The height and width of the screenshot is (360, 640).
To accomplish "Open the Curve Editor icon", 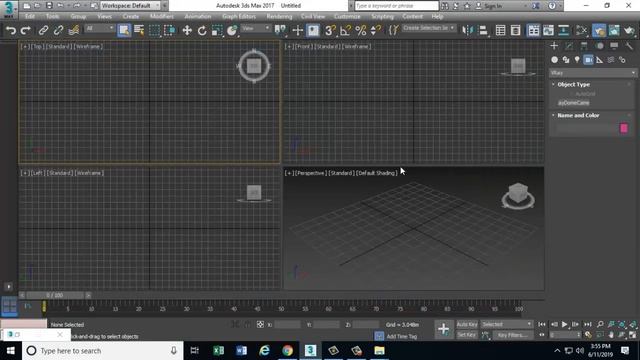I will (548, 30).
